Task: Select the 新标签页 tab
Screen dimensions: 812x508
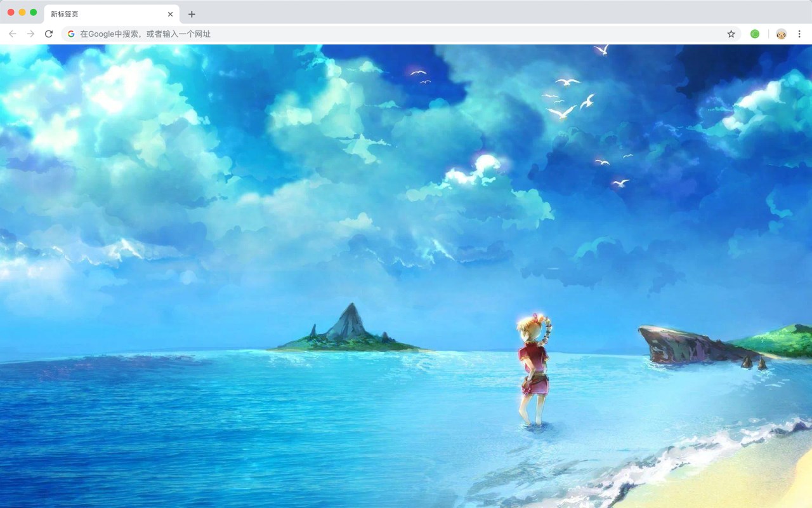Action: [111, 14]
